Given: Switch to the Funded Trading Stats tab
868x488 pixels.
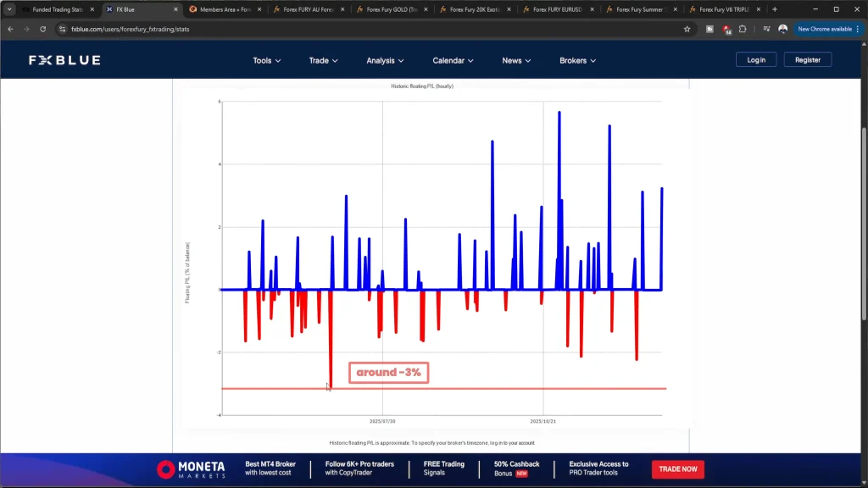Looking at the screenshot, I should [56, 9].
